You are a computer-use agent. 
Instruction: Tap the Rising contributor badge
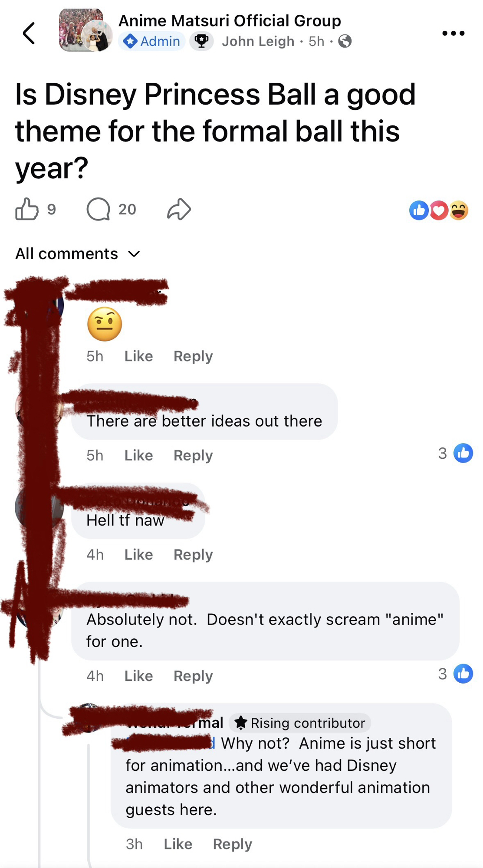(x=300, y=723)
